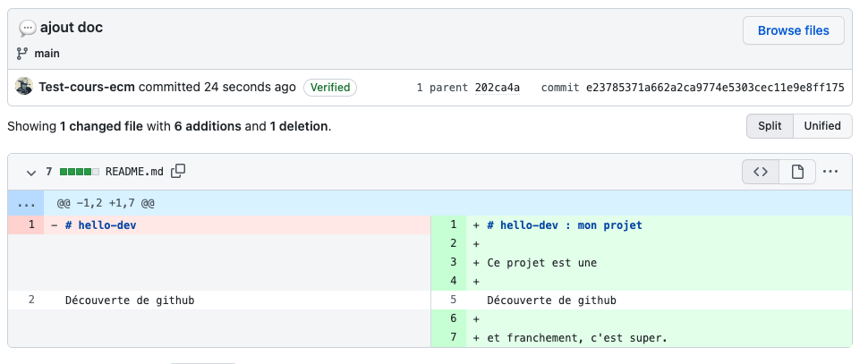Viewport: 868px width, 364px height.
Task: Click the Test-cours-ecm avatar image
Action: 24,87
